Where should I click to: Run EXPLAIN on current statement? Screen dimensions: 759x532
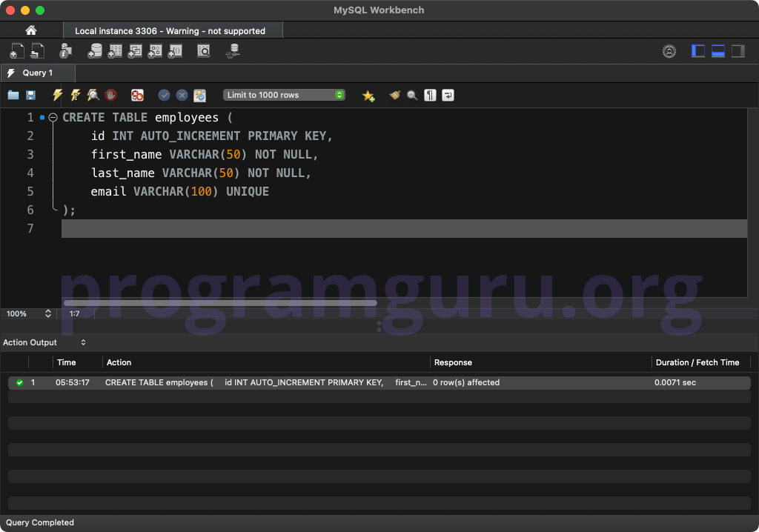93,95
